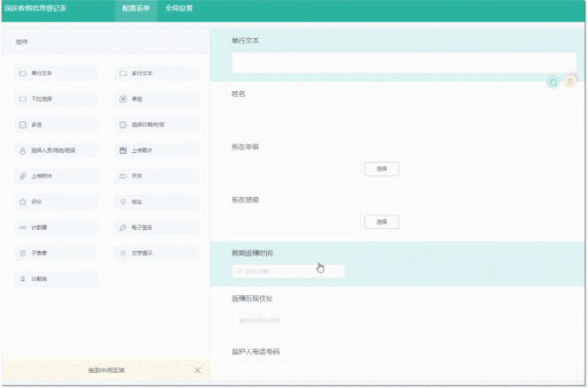Screen dimensions: 588x388
Task: Click 选择 button beside 所在班级
Action: click(x=381, y=221)
